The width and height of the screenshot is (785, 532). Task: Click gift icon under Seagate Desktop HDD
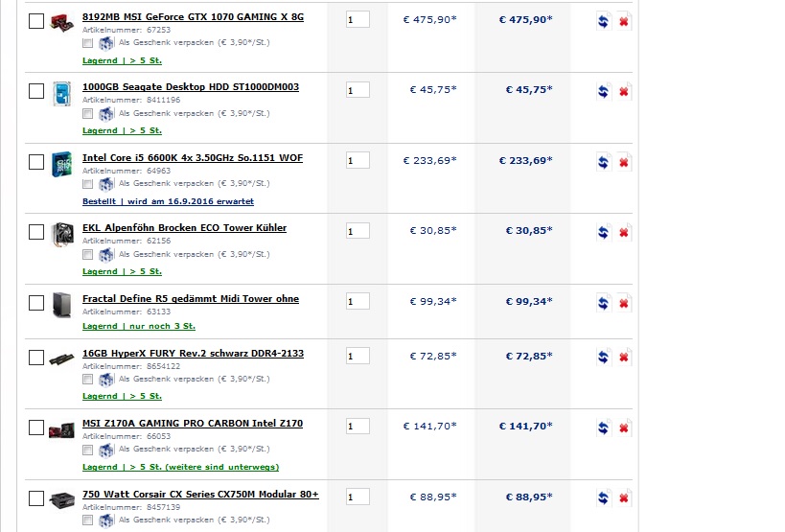[x=106, y=113]
